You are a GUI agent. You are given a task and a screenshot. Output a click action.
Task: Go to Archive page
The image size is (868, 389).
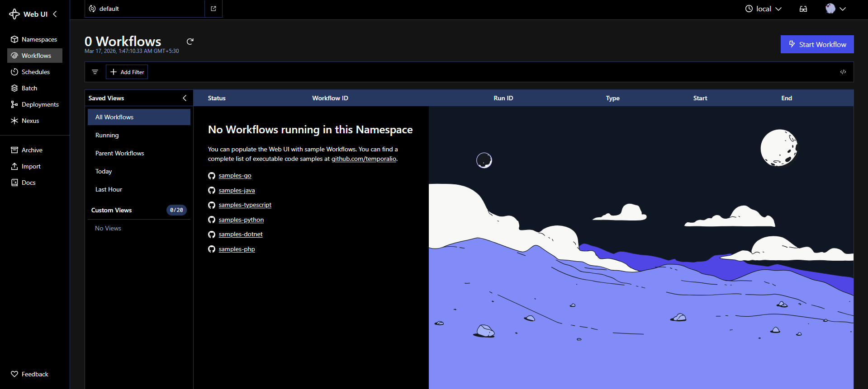point(34,150)
